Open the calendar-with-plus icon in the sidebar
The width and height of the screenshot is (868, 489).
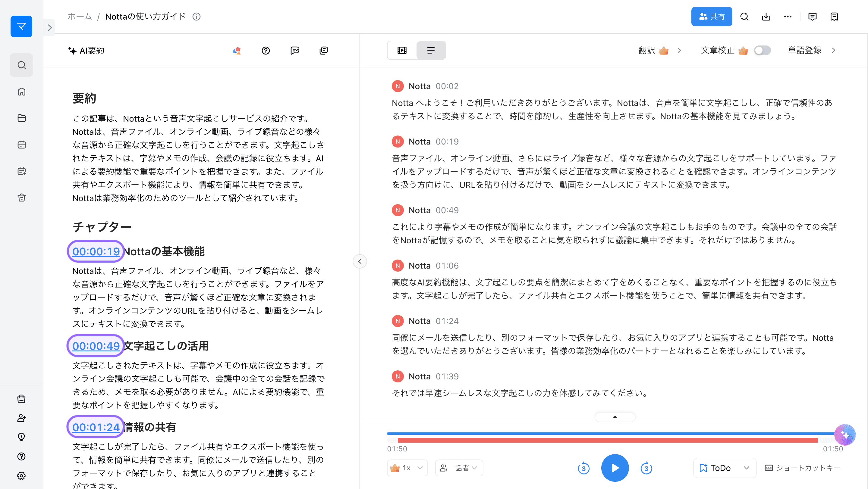pyautogui.click(x=22, y=171)
